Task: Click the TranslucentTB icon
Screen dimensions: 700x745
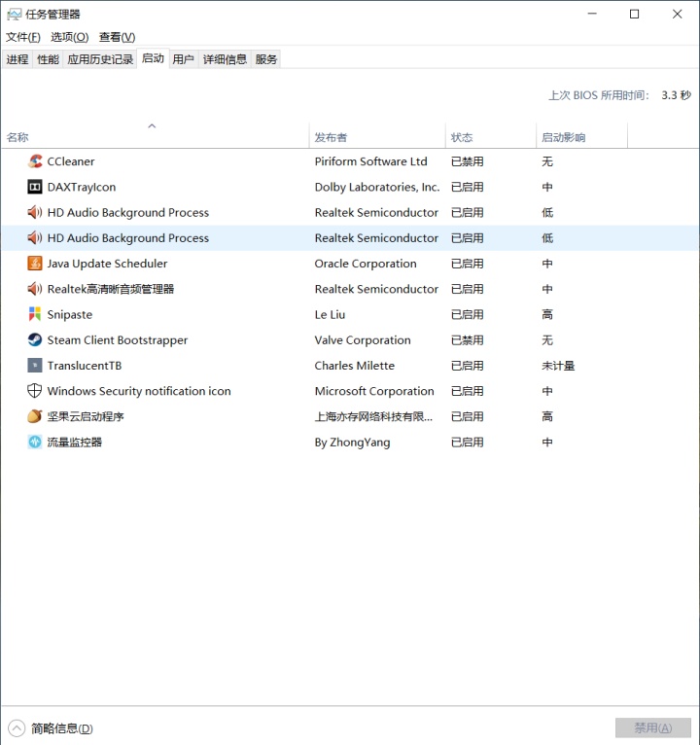Action: pos(35,366)
